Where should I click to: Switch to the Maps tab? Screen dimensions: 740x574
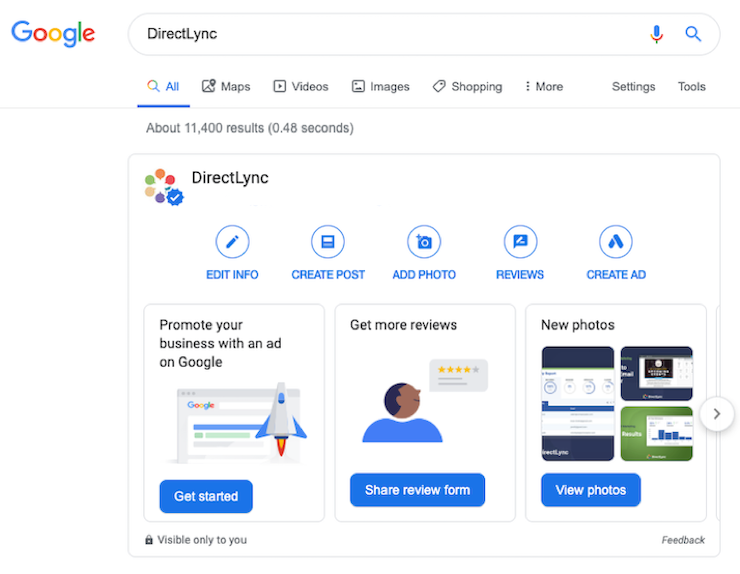click(226, 86)
